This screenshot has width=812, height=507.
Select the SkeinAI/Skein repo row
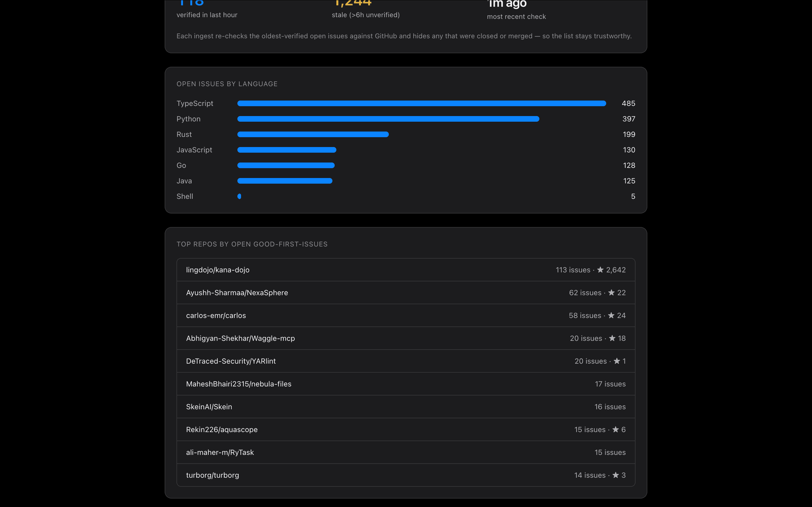[x=406, y=406]
